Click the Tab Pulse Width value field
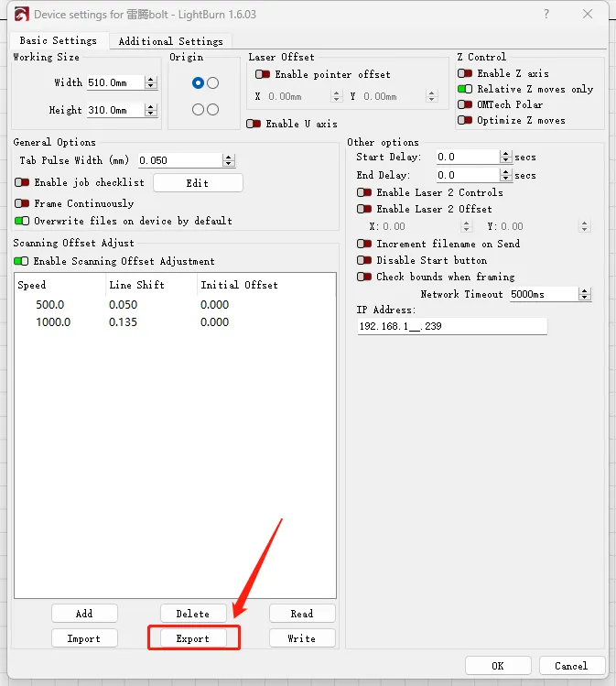616x686 pixels. click(x=180, y=160)
